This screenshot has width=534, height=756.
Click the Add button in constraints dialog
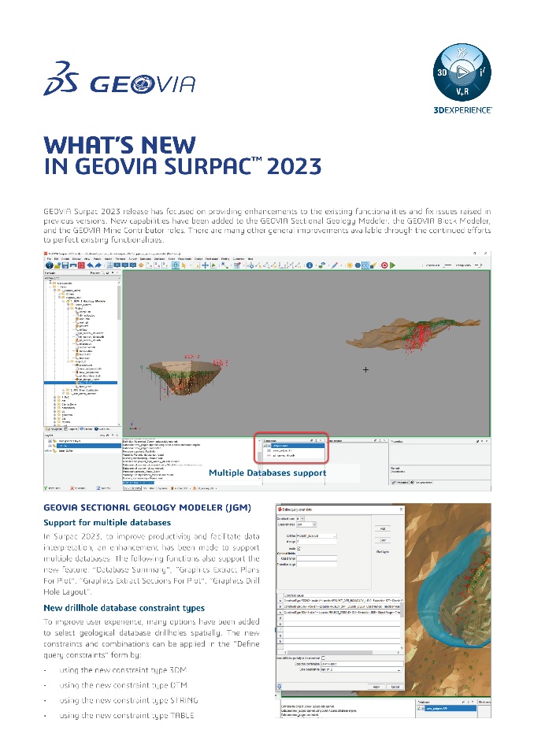pos(383,529)
